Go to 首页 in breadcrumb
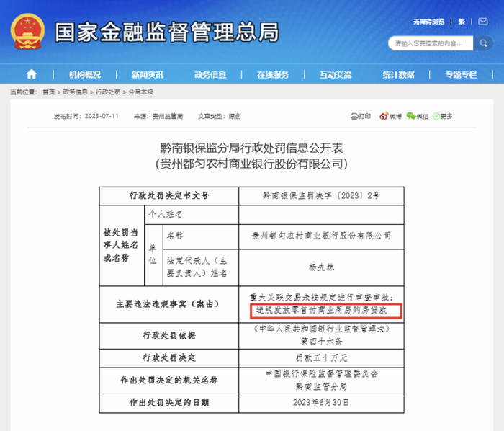The height and width of the screenshot is (431, 504). [49, 92]
